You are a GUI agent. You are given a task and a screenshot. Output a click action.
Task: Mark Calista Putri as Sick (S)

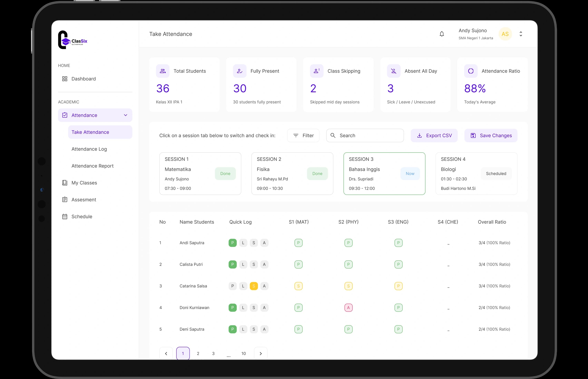click(254, 265)
